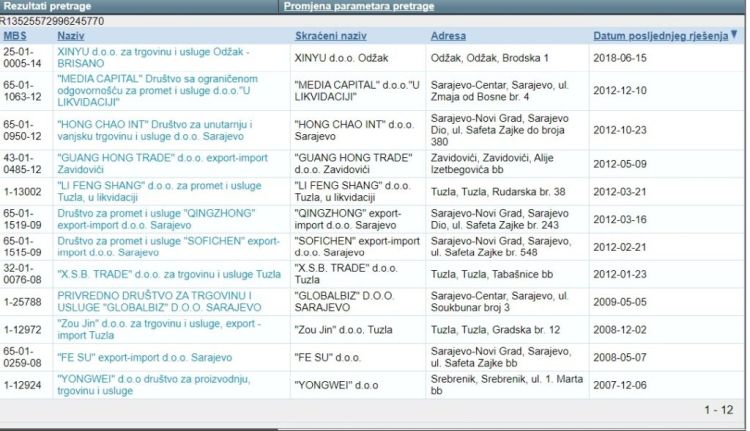Click MBS cell 32-01-0076-08
This screenshot has width=750, height=431.
tap(22, 274)
